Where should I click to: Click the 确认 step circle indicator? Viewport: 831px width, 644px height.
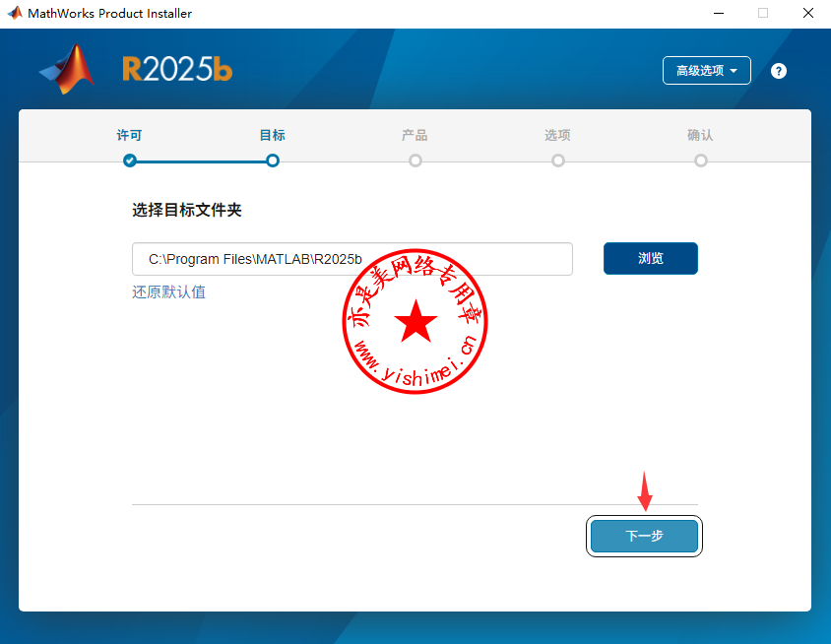pos(701,161)
